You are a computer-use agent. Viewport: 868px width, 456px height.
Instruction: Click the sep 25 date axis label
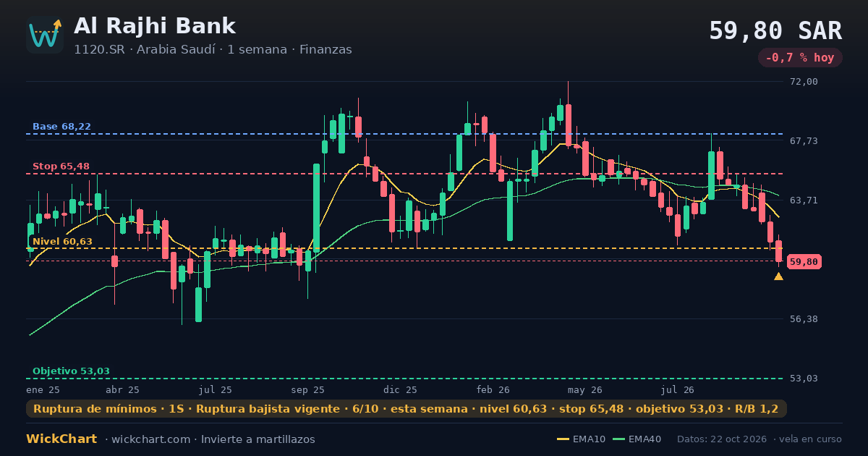pos(308,389)
